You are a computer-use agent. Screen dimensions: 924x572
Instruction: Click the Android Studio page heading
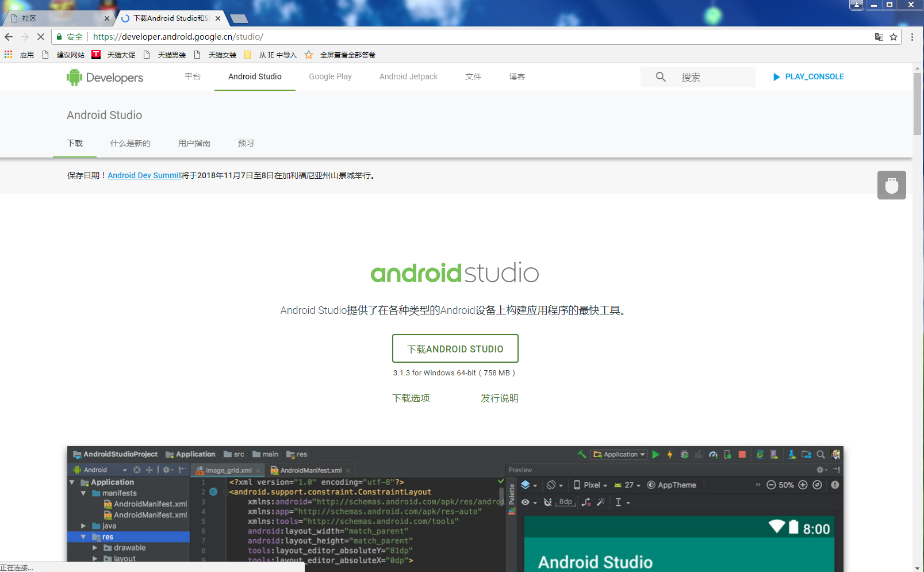[x=105, y=115]
